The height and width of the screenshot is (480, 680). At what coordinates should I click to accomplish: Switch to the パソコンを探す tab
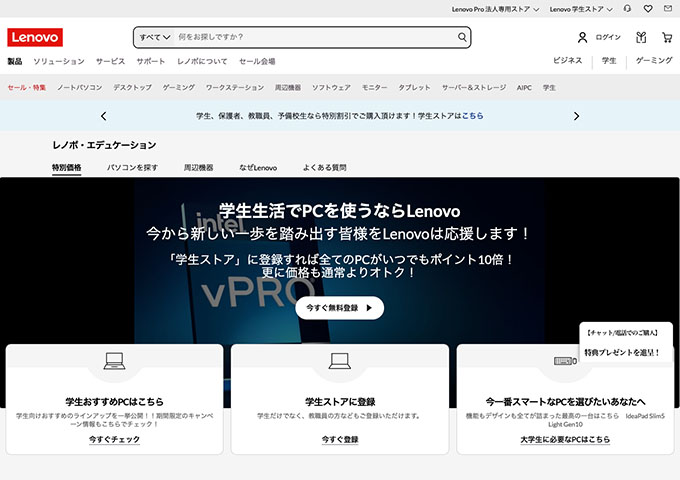pyautogui.click(x=133, y=167)
